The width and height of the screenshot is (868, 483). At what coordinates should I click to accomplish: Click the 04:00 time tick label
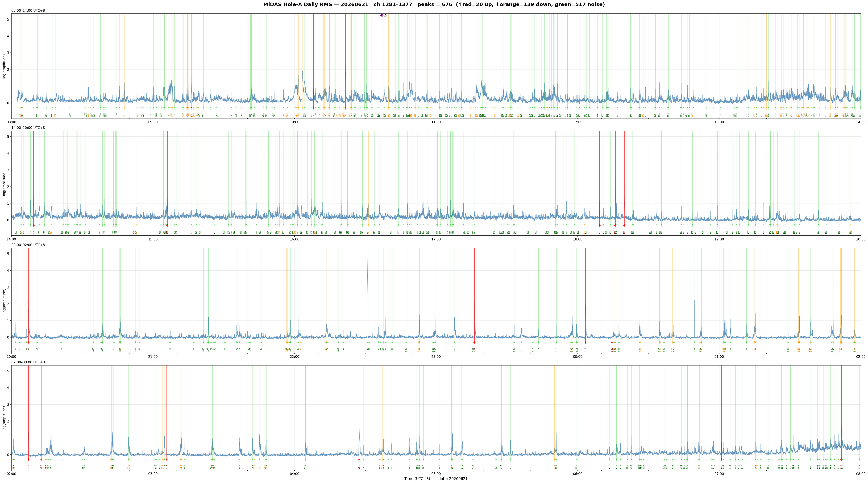click(295, 474)
